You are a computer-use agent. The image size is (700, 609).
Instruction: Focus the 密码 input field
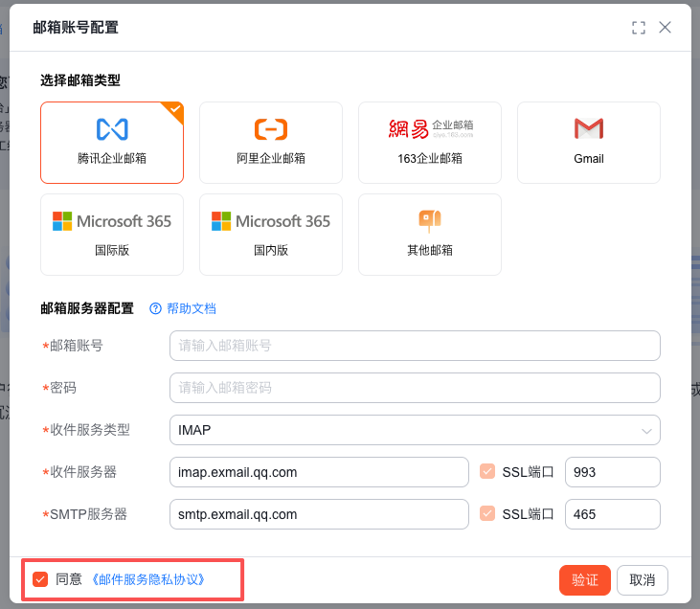coord(415,388)
